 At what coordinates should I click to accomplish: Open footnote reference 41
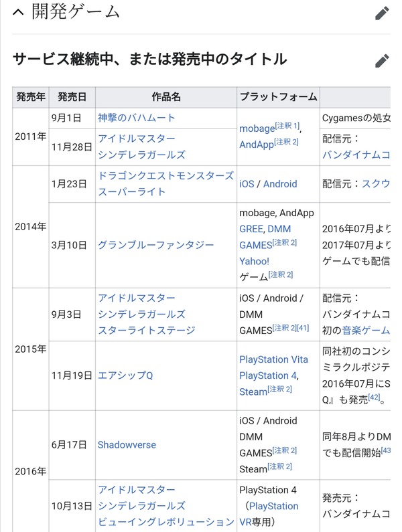point(303,328)
